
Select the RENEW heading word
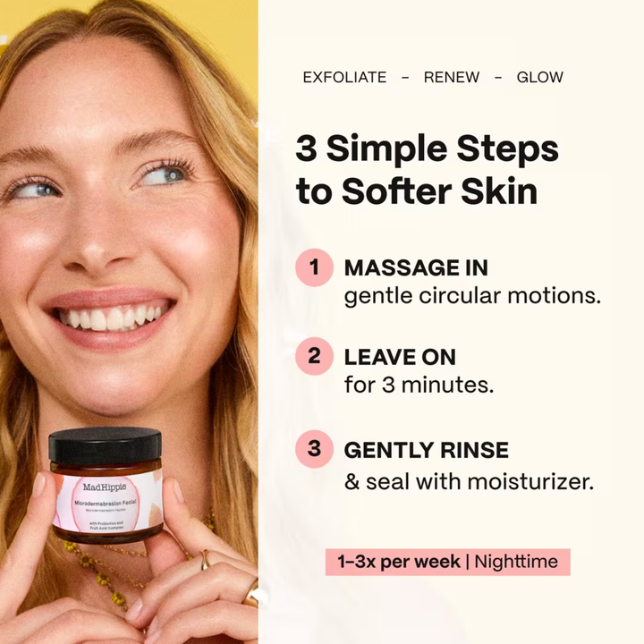(x=452, y=77)
